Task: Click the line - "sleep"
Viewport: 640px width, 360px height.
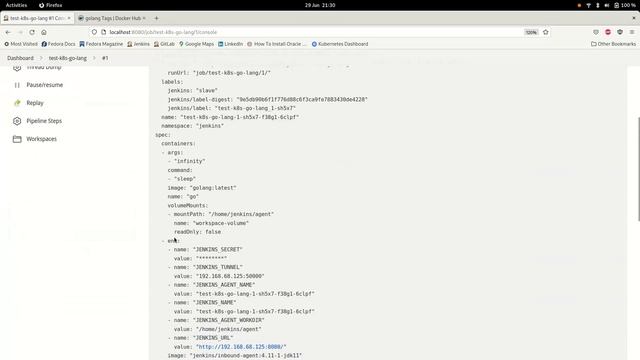Action: tap(182, 179)
